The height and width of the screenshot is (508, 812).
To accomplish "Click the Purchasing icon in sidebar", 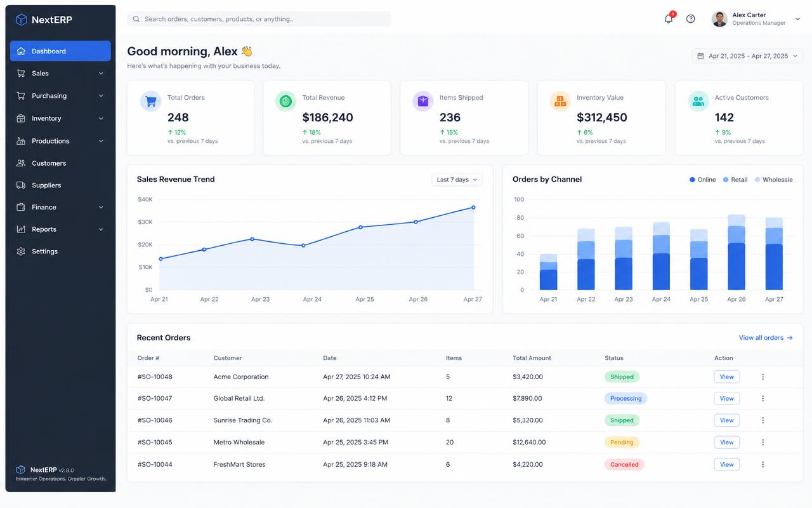I will [21, 96].
